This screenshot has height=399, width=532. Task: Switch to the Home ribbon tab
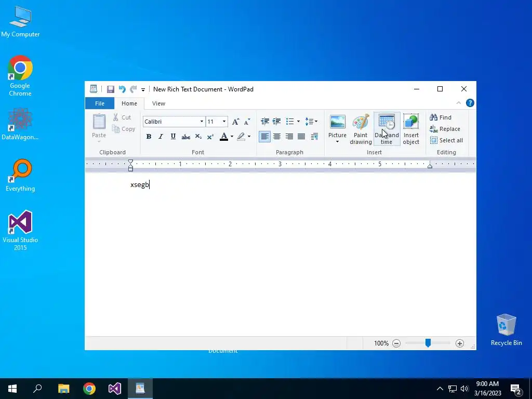click(x=129, y=103)
